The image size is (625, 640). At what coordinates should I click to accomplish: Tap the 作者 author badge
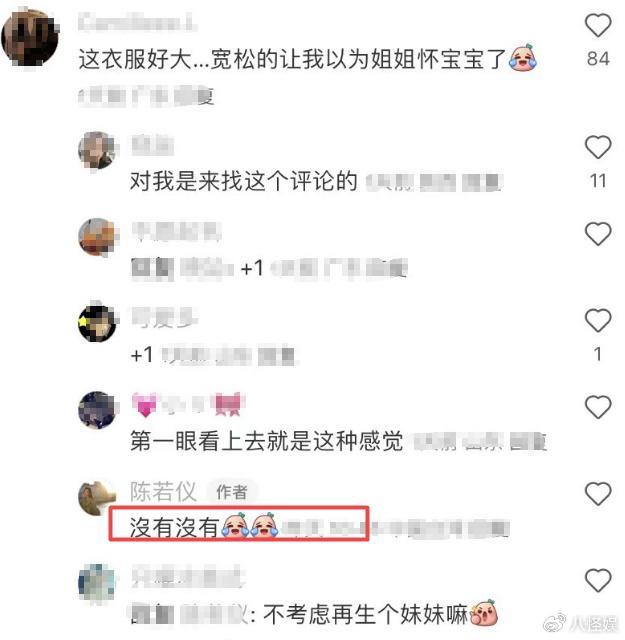[x=231, y=492]
